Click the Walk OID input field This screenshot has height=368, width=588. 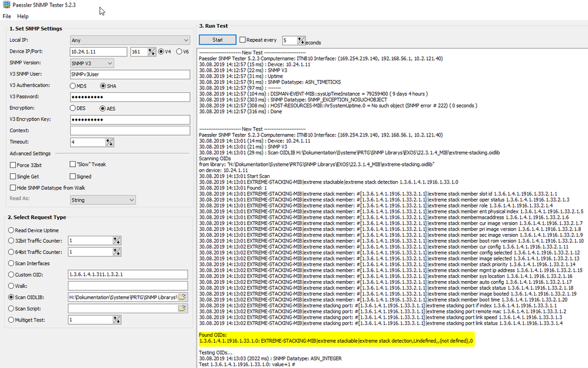point(128,286)
